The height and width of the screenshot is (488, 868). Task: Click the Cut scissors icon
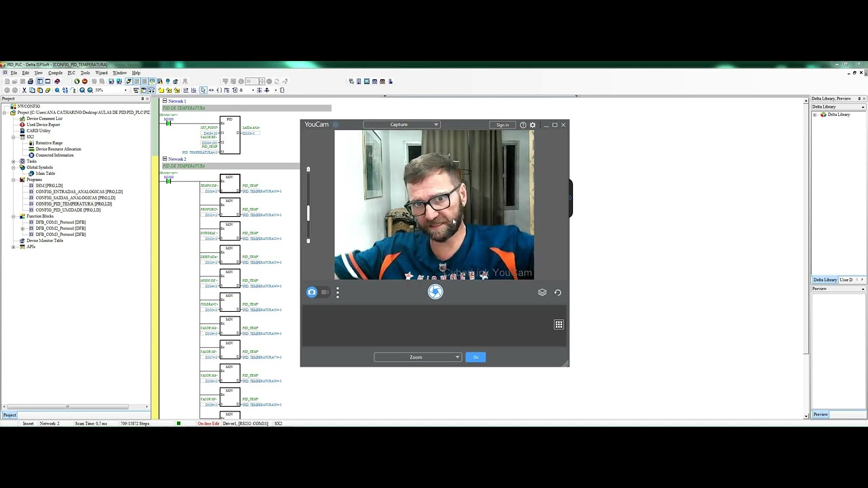pyautogui.click(x=24, y=90)
